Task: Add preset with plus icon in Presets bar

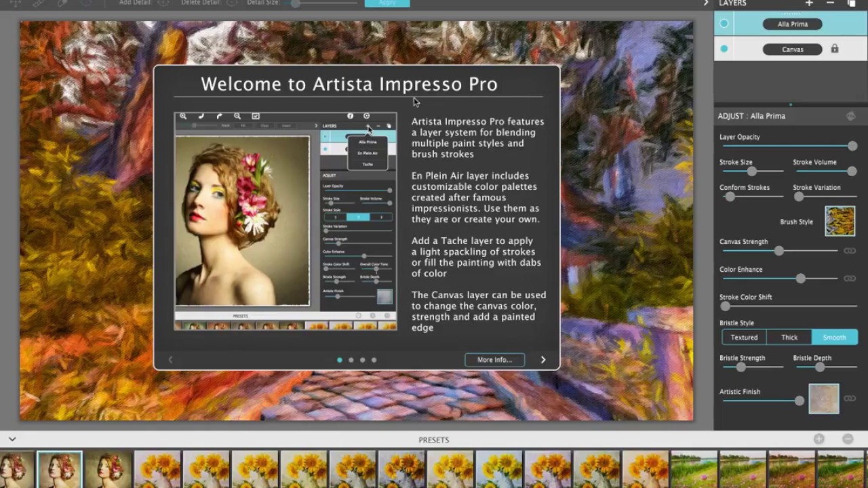Action: pos(819,439)
